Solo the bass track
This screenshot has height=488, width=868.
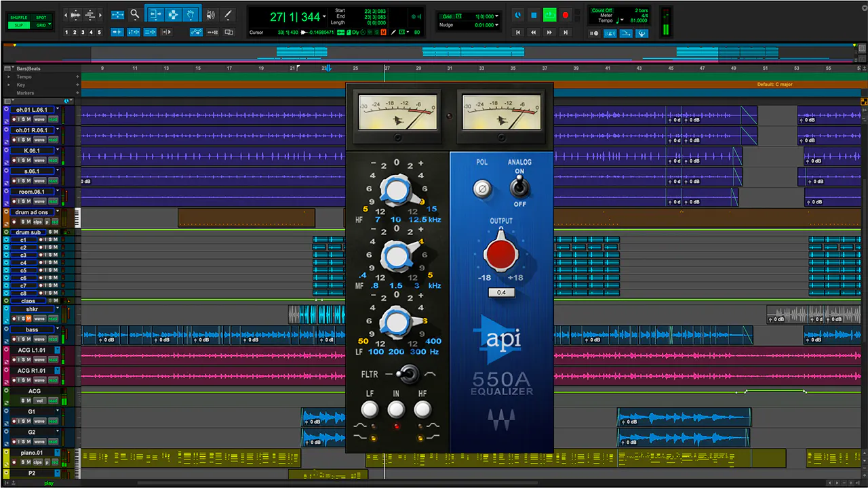click(24, 338)
